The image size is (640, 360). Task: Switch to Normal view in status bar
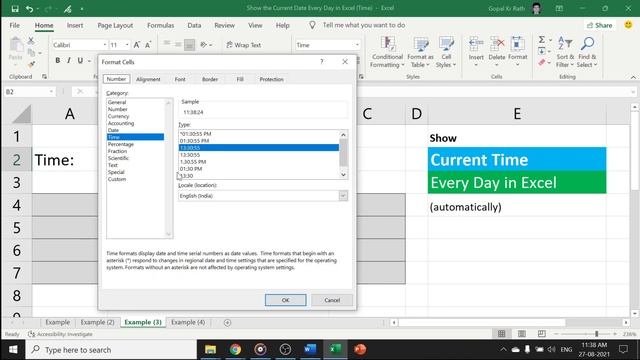click(501, 334)
